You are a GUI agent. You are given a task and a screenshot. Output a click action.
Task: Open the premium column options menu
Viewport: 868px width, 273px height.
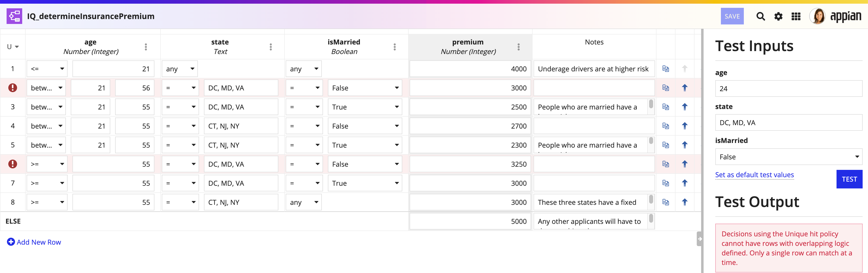point(519,47)
